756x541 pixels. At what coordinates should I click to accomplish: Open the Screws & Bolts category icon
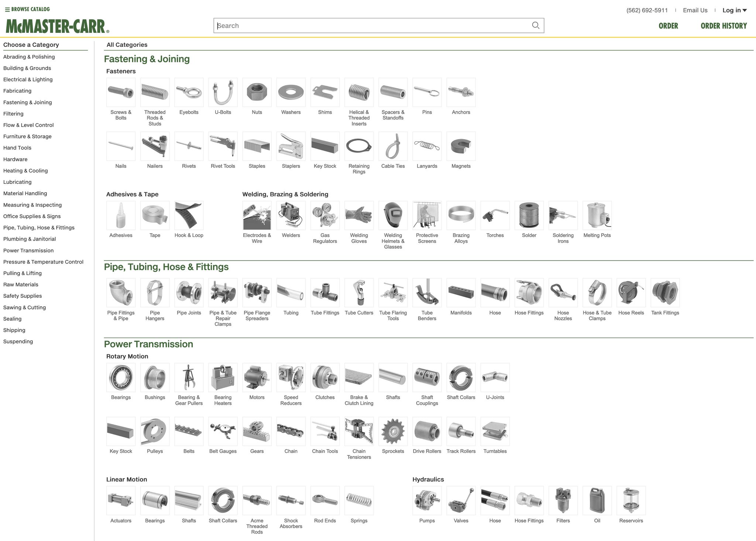[121, 92]
